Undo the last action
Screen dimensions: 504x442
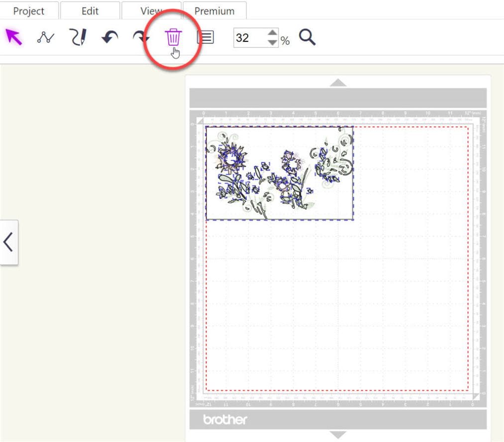(x=108, y=37)
